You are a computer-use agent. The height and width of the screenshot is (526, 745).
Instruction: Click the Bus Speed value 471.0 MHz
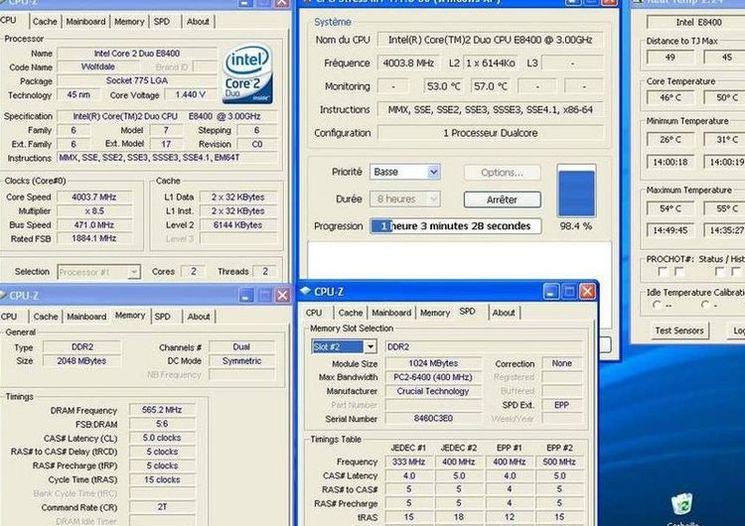pos(94,225)
